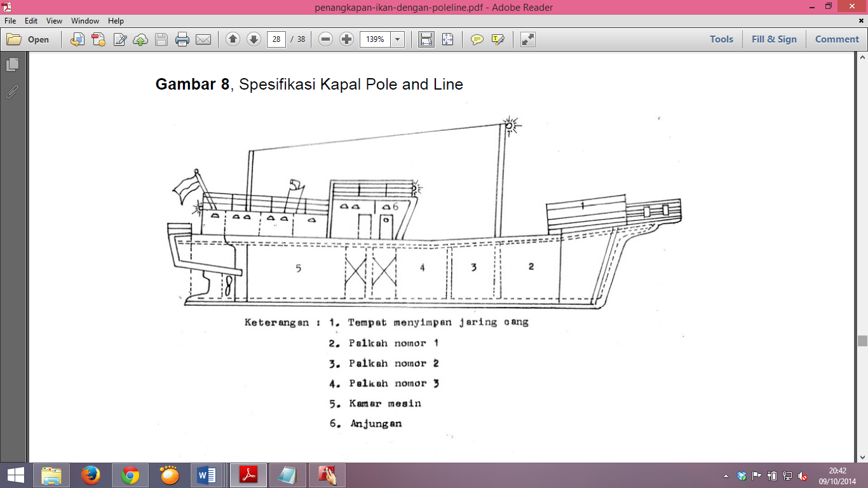Switch to read mode expand icon
This screenshot has height=488, width=868.
tap(527, 39)
